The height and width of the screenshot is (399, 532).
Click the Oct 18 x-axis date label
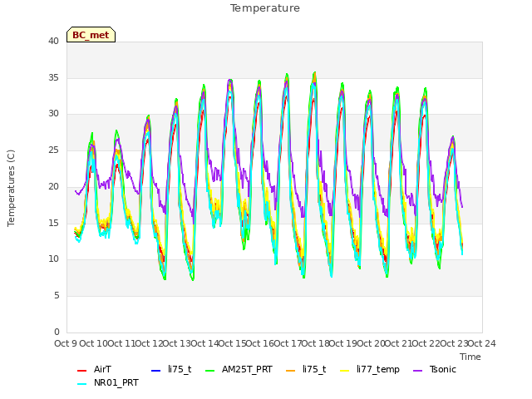(x=316, y=343)
